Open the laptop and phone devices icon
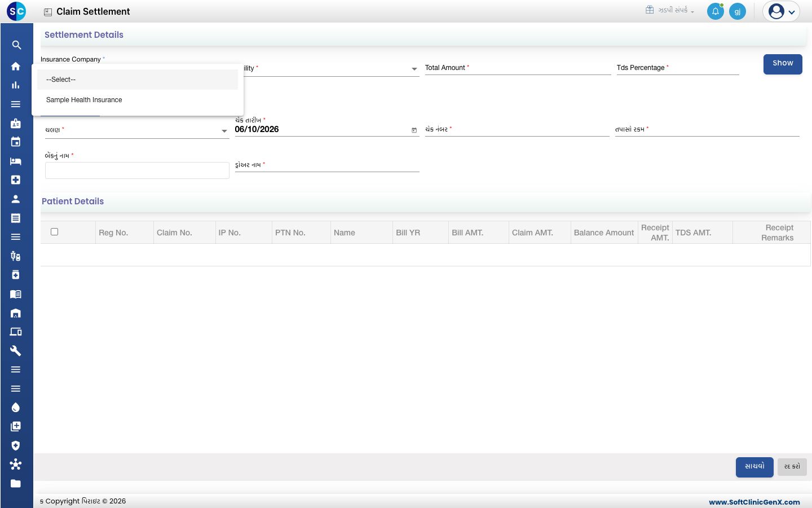The width and height of the screenshot is (812, 508). (x=16, y=332)
